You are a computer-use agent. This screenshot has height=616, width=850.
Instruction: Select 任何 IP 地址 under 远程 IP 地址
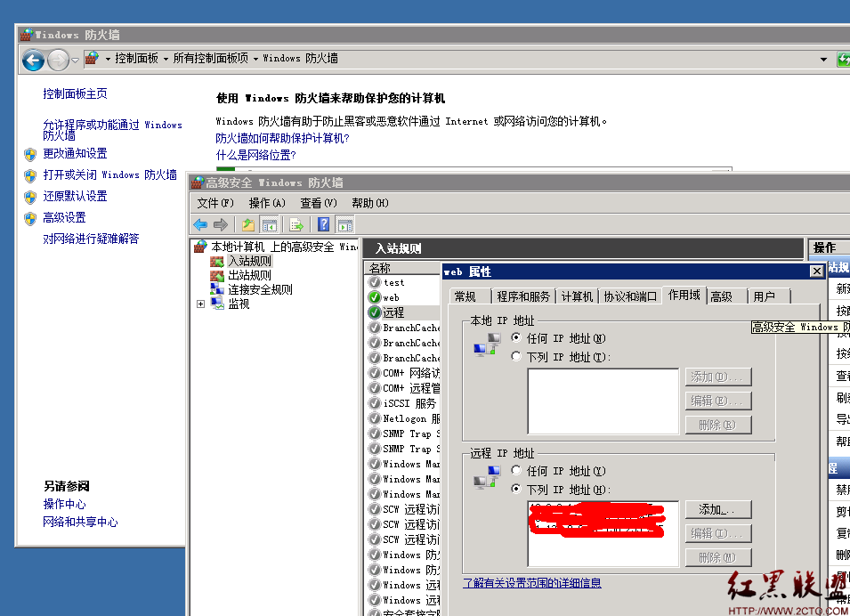(x=516, y=471)
